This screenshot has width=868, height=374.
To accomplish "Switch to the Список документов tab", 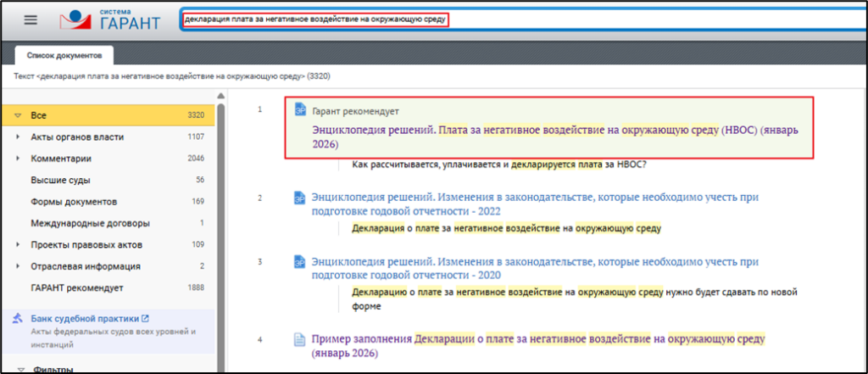I will pos(64,55).
